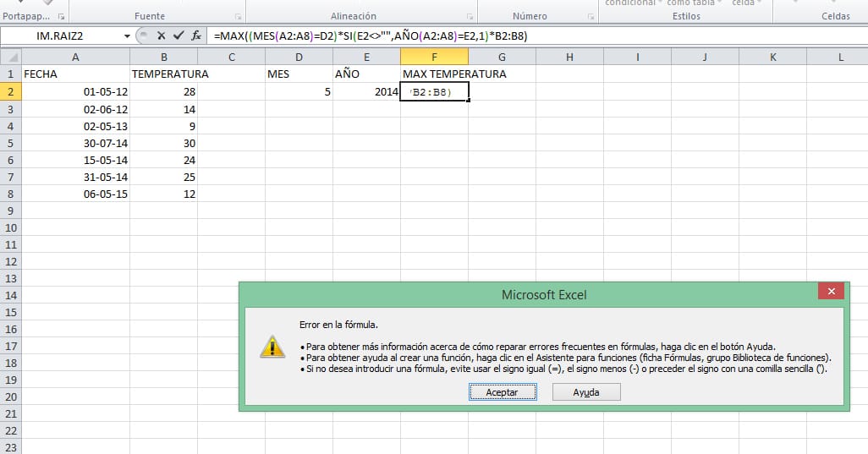This screenshot has width=868, height=454.
Task: Select row 2 header
Action: click(11, 92)
